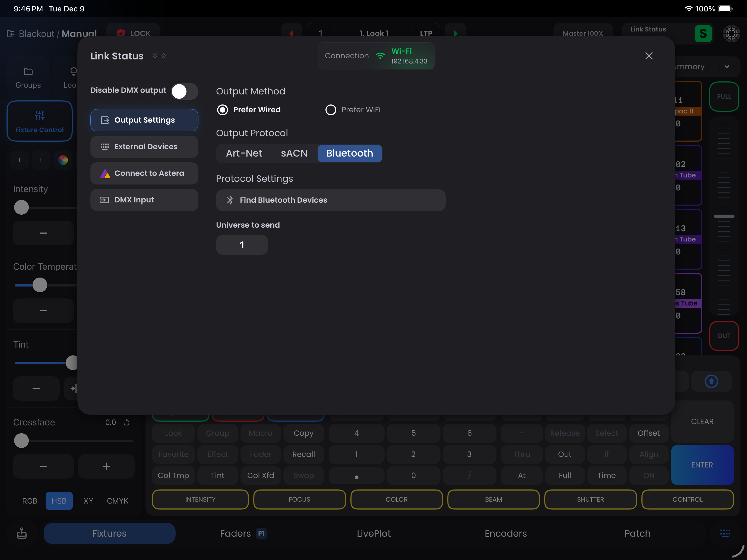747x560 pixels.
Task: Click the blue up-arrow circle icon
Action: tap(711, 381)
